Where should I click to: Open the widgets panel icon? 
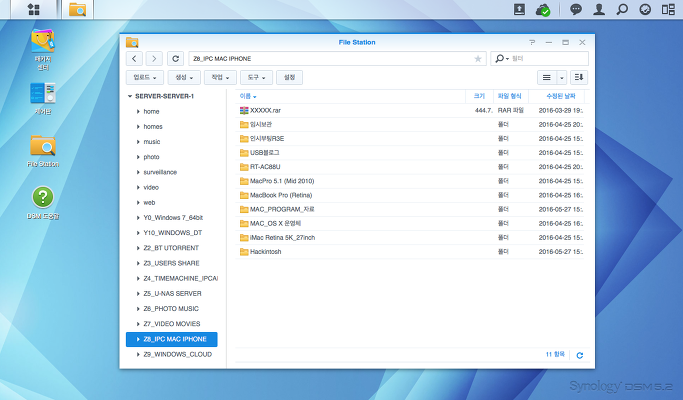point(645,9)
